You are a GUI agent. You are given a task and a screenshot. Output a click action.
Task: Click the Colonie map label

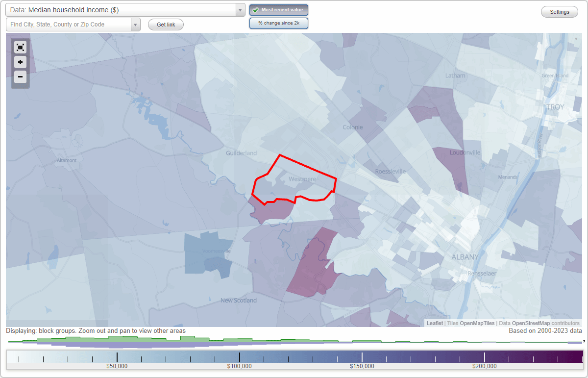tap(353, 127)
